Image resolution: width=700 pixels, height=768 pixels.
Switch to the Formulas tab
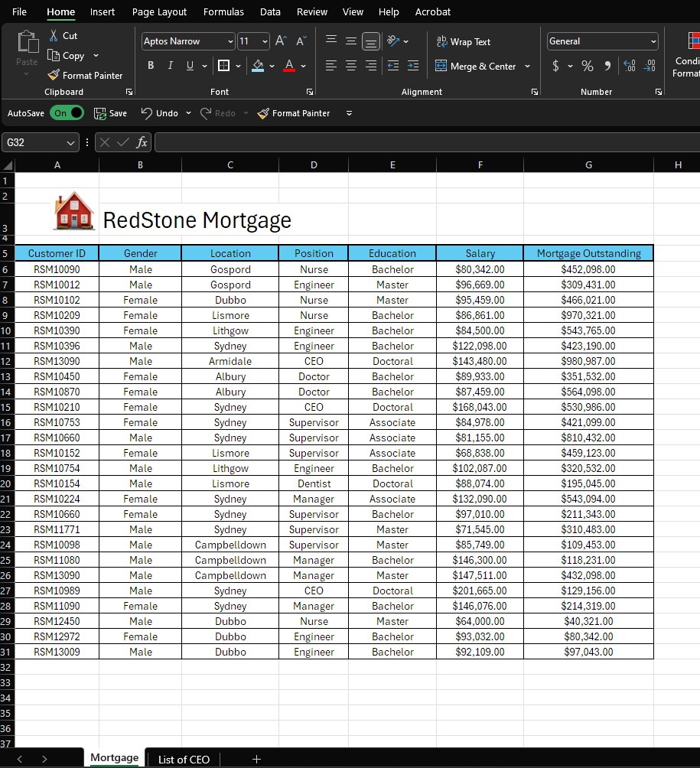(x=223, y=11)
